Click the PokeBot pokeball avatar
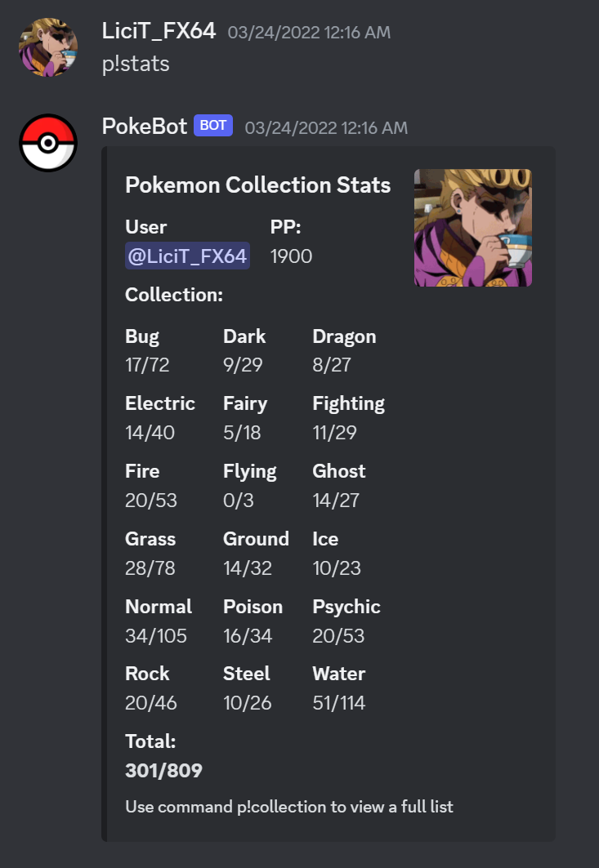 (47, 142)
